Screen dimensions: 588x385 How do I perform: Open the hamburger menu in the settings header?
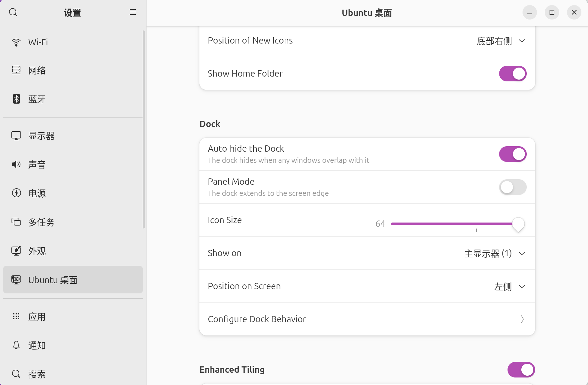133,12
